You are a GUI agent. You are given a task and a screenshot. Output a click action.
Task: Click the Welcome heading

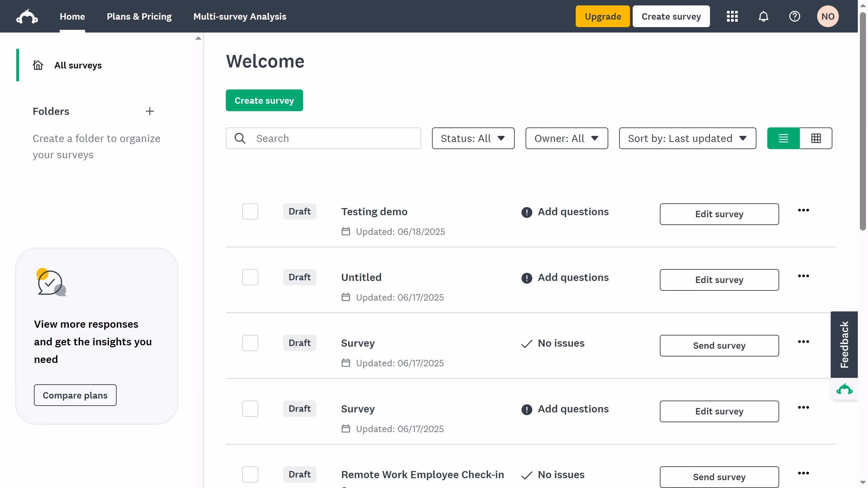click(x=265, y=61)
